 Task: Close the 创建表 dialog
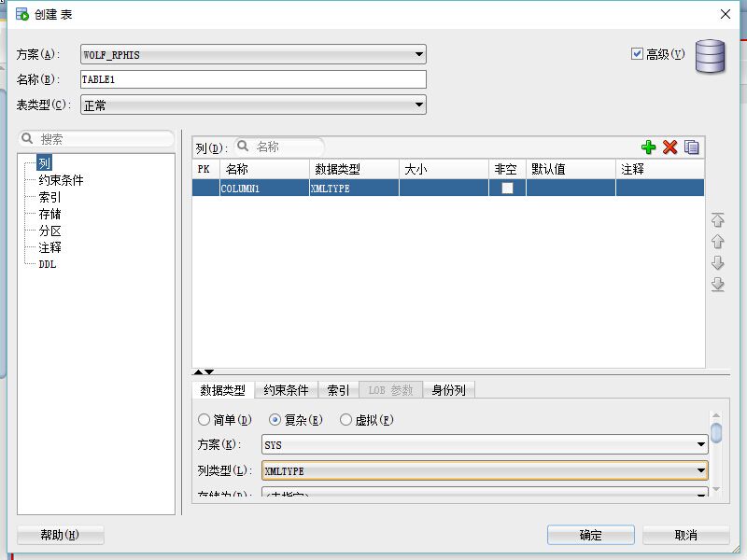726,14
